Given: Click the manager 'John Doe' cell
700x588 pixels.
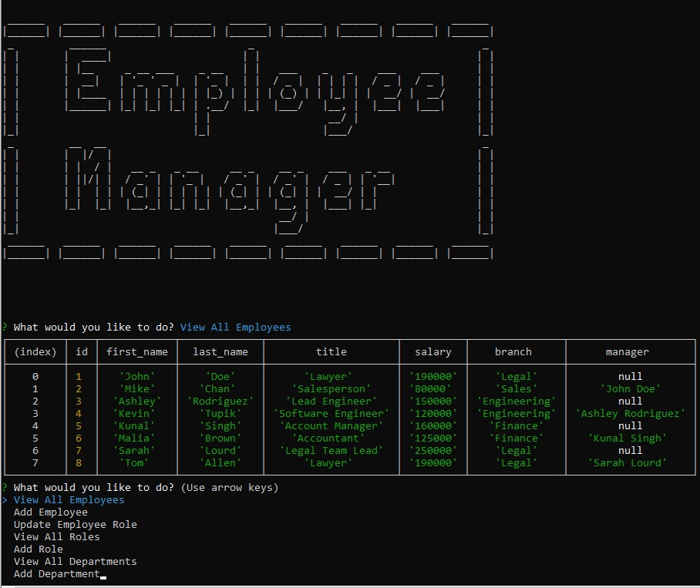Looking at the screenshot, I should [631, 389].
